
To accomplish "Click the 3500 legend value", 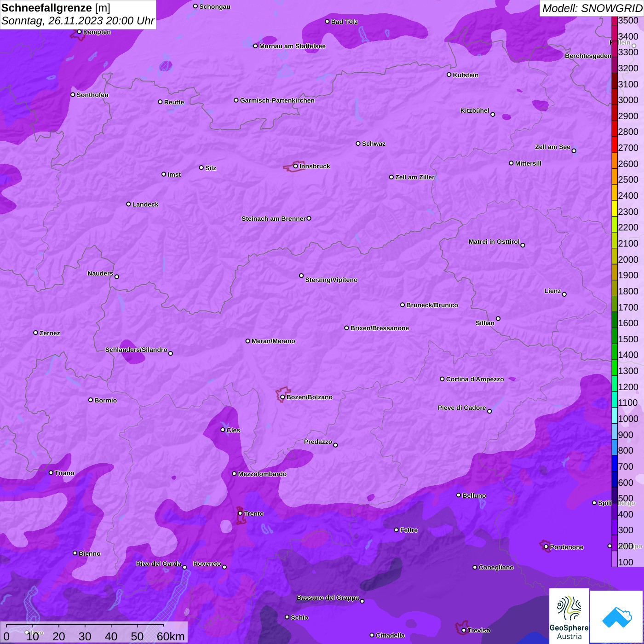I will click(628, 20).
